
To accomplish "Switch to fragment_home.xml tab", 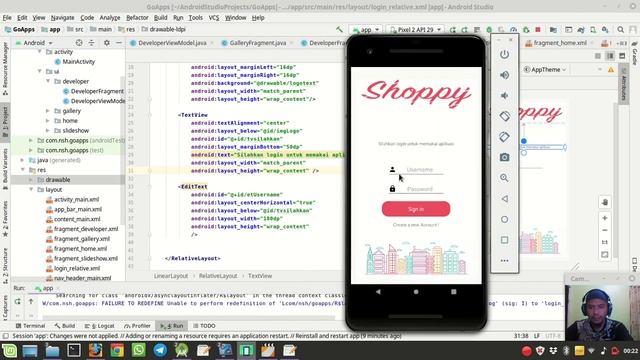I will [560, 43].
